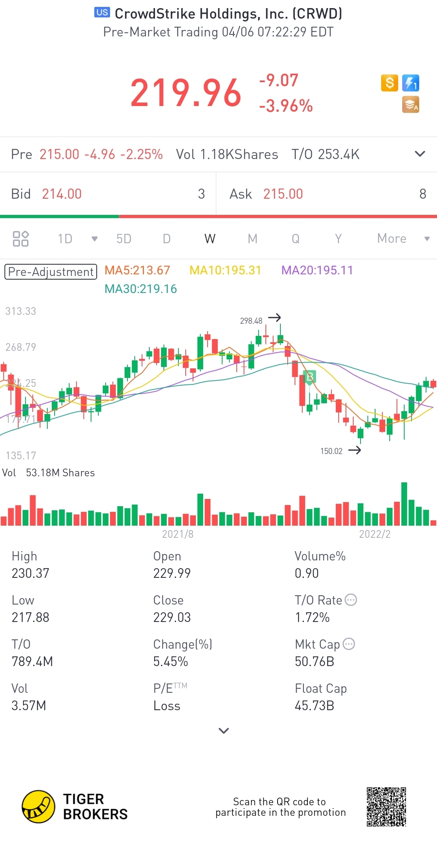Screen dimensions: 437x868
Task: Open the 1D interval dropdown arrow
Action: (x=95, y=239)
